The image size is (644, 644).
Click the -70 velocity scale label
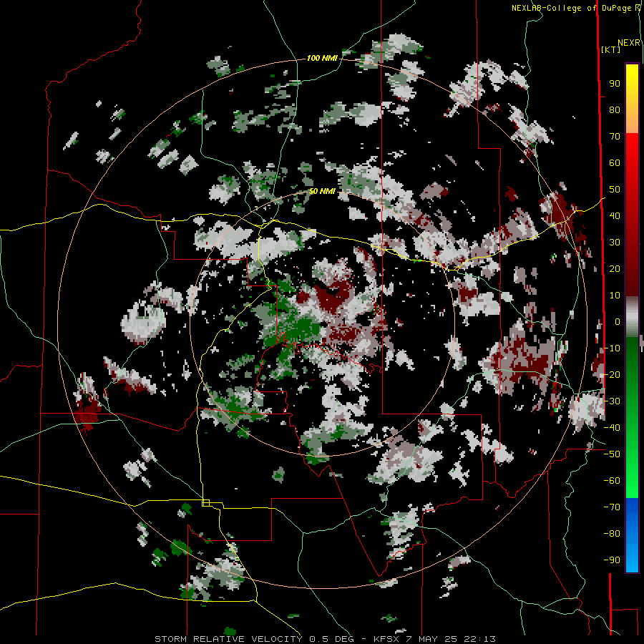[x=612, y=507]
